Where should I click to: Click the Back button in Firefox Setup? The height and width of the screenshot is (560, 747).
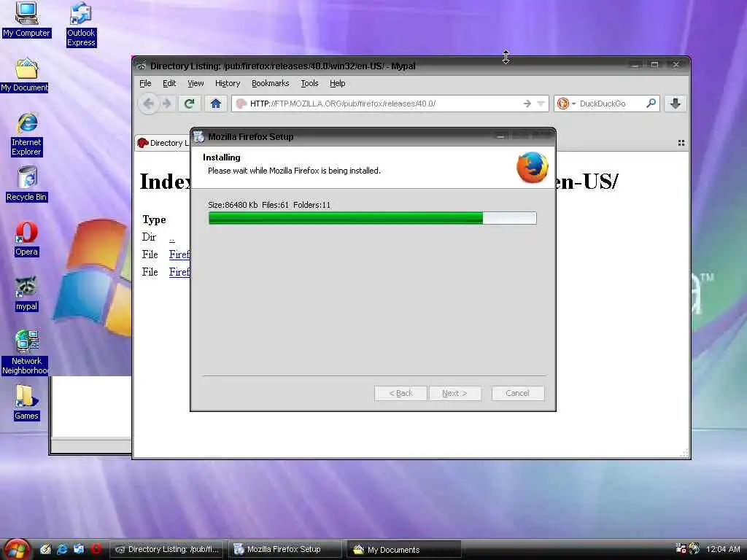(x=400, y=393)
